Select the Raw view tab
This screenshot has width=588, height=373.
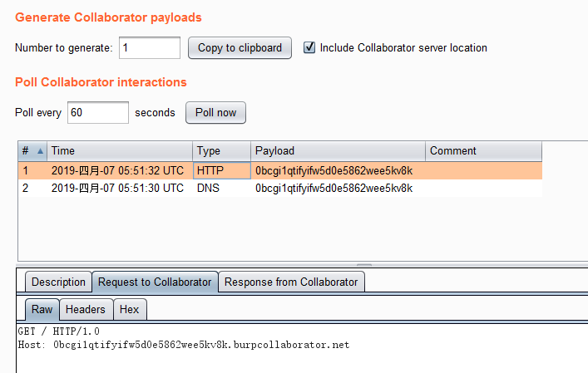42,309
